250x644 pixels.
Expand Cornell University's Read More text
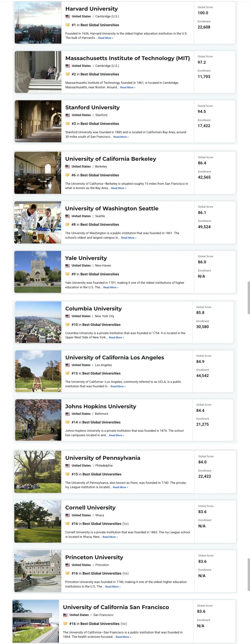coord(110,537)
